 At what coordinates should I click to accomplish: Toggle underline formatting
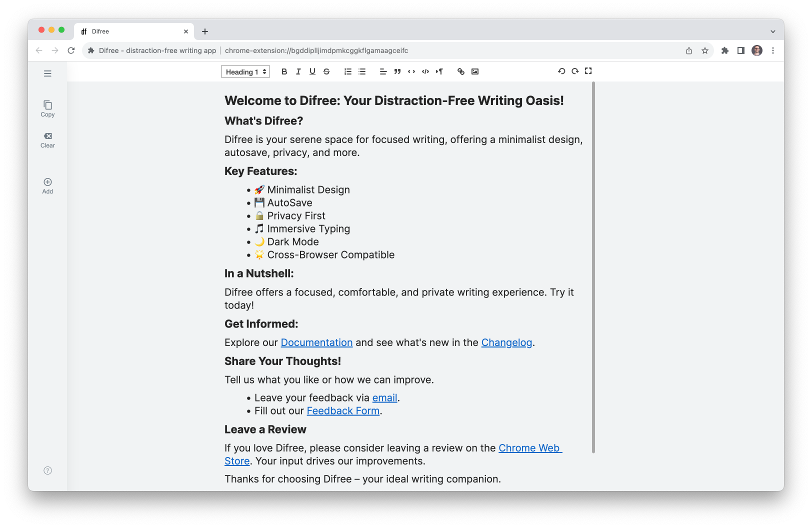click(x=312, y=71)
